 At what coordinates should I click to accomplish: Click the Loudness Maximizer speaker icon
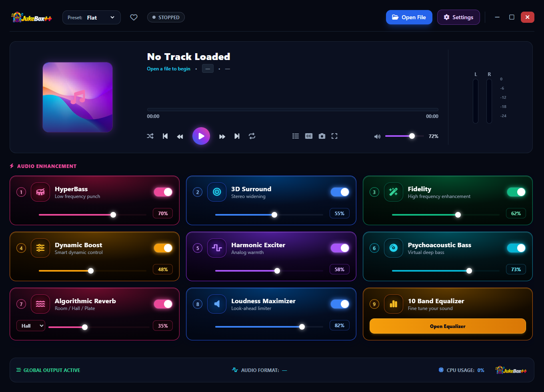217,304
